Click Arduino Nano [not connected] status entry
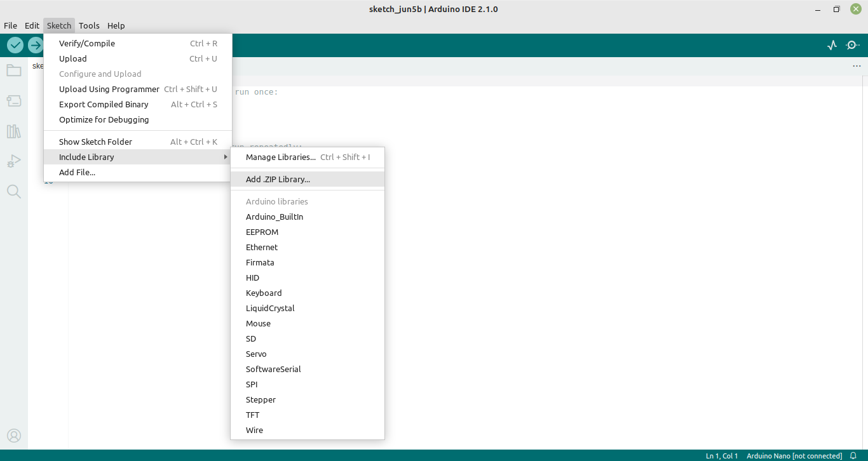The height and width of the screenshot is (461, 868). point(794,456)
